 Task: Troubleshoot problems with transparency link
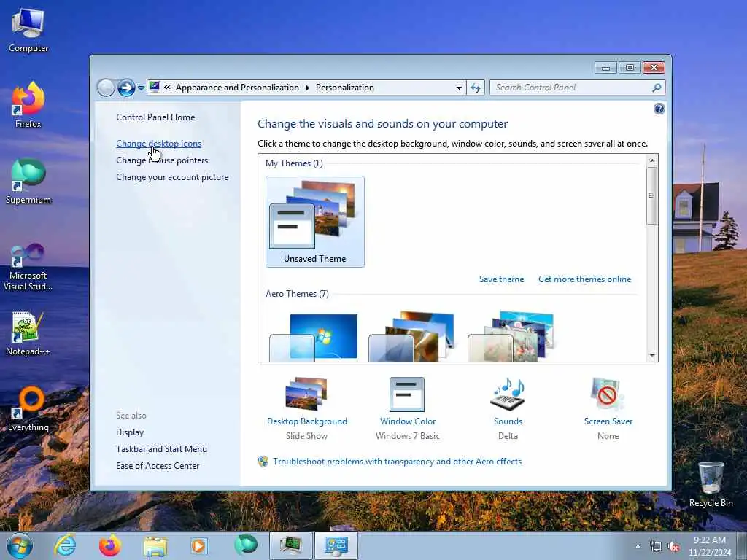pos(397,462)
